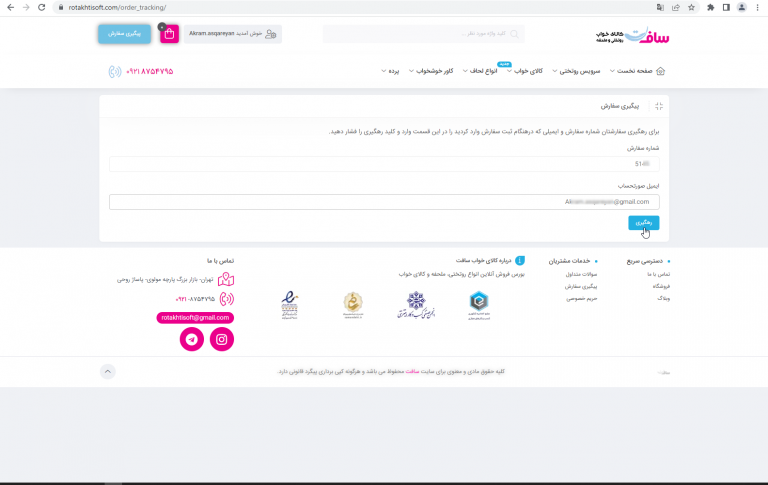Open footer link تماس با ما
768x485 pixels.
(658, 274)
